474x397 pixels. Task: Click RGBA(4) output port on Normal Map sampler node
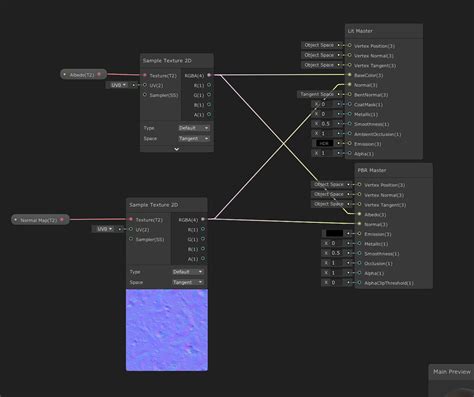pos(203,219)
